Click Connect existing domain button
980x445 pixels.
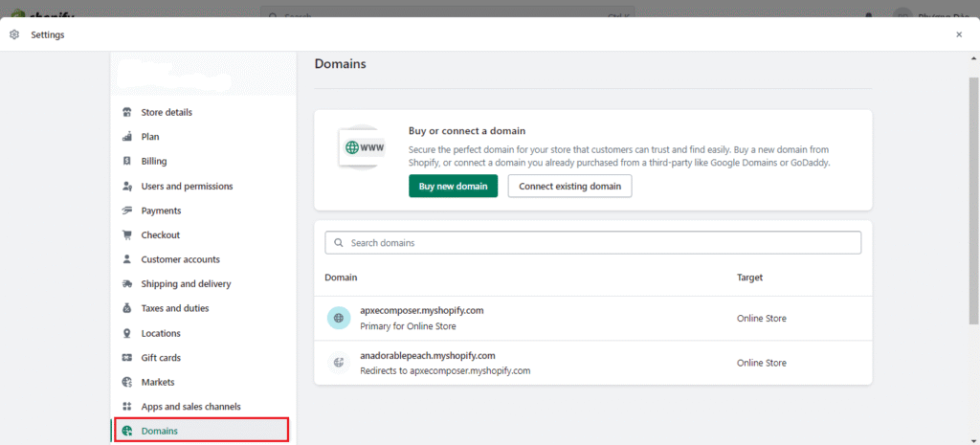tap(569, 186)
